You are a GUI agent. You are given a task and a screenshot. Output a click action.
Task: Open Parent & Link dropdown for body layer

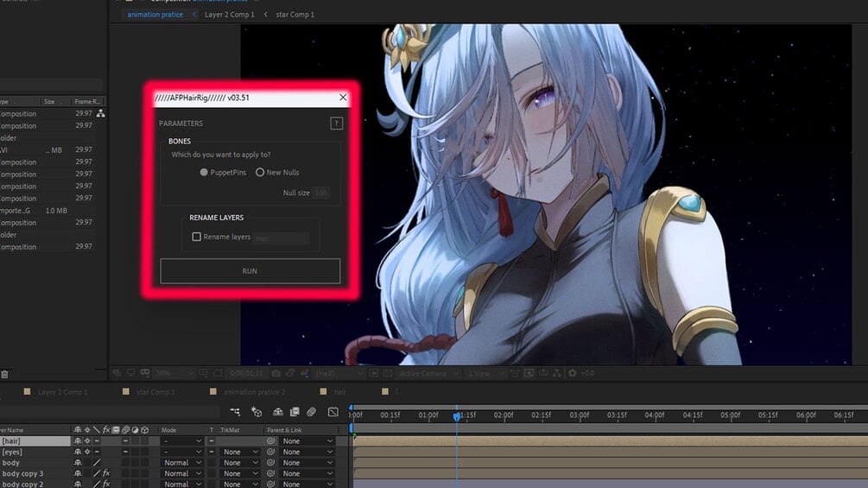coord(307,463)
